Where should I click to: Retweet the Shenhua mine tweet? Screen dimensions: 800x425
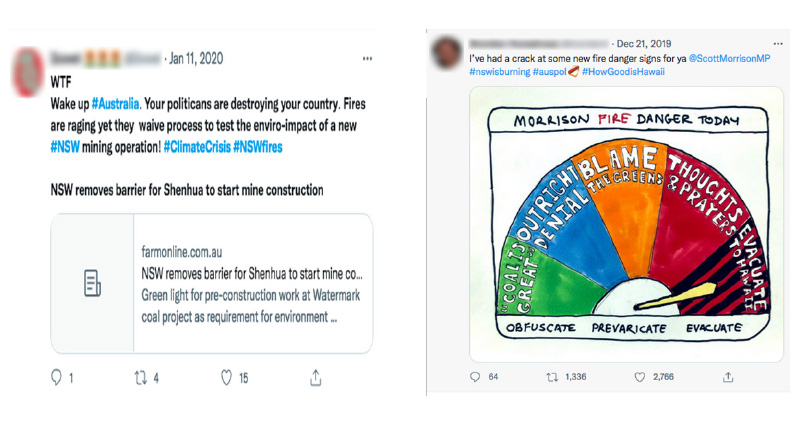140,378
